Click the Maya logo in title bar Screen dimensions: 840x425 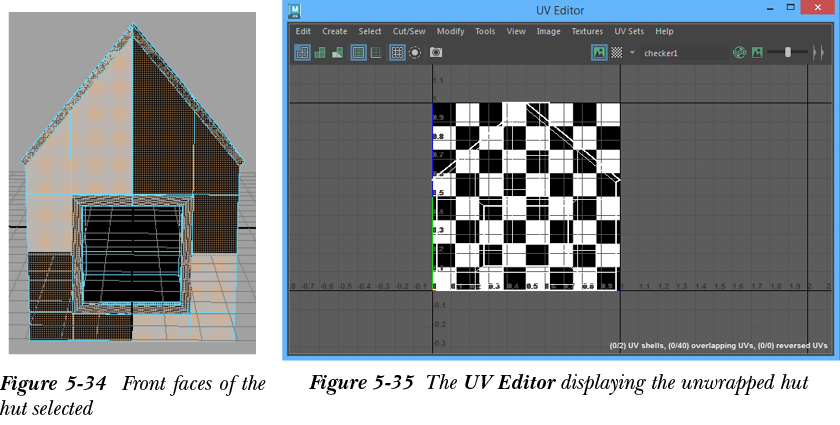[x=296, y=11]
